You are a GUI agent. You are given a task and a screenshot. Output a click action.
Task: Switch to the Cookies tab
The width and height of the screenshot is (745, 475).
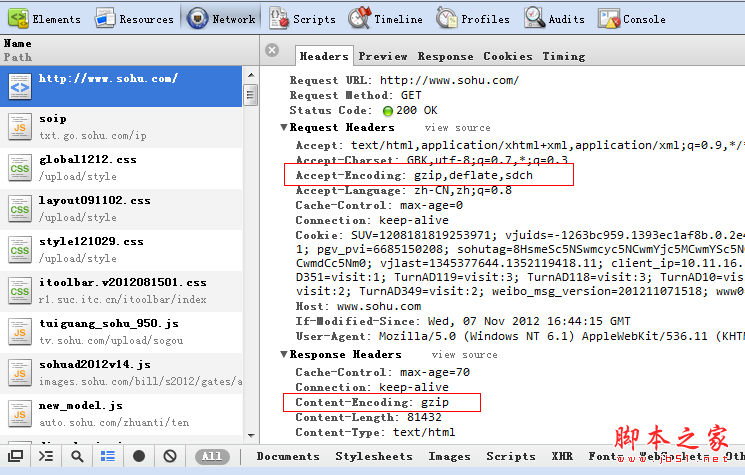[508, 56]
